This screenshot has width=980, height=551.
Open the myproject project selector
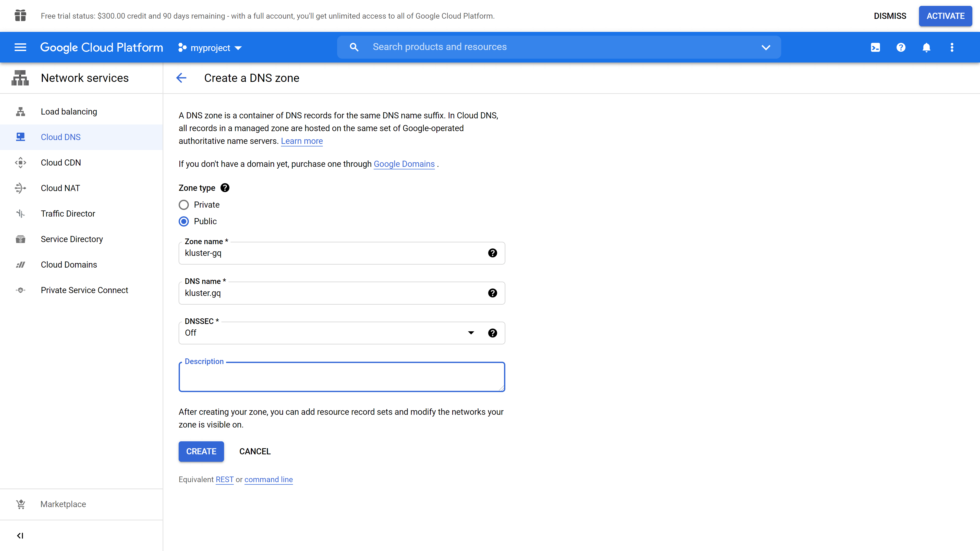pyautogui.click(x=210, y=48)
